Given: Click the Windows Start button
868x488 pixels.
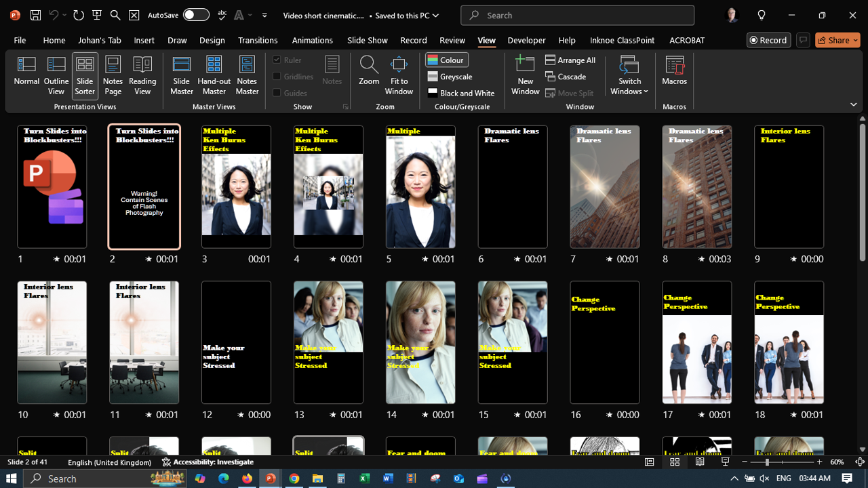Looking at the screenshot, I should coord(12,479).
